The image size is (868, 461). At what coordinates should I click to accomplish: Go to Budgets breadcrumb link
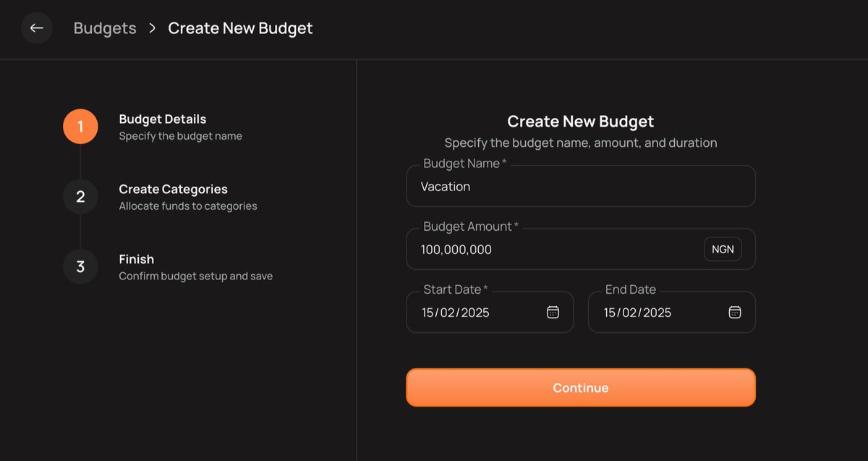pyautogui.click(x=105, y=28)
